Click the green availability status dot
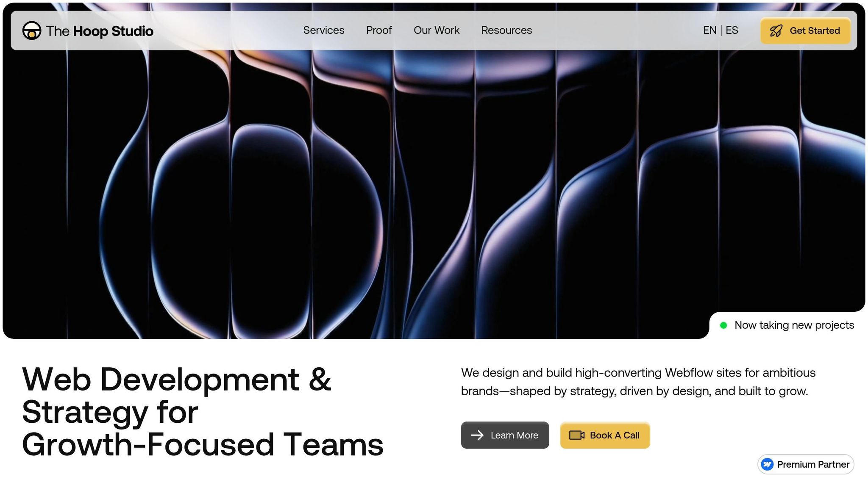 click(x=723, y=325)
